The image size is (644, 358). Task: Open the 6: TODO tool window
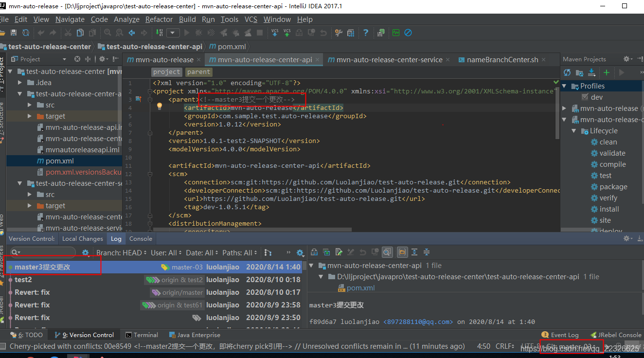click(27, 335)
